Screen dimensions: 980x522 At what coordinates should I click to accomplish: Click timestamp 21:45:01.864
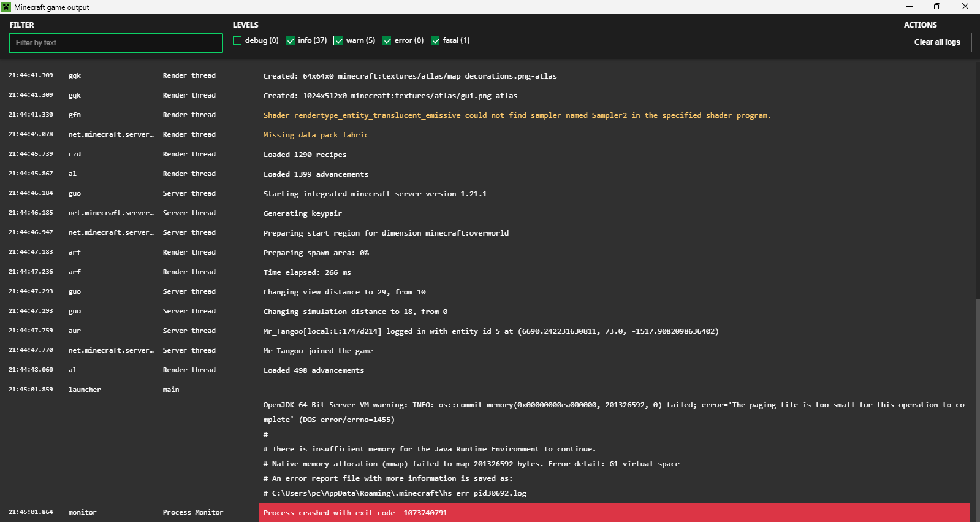tap(31, 512)
